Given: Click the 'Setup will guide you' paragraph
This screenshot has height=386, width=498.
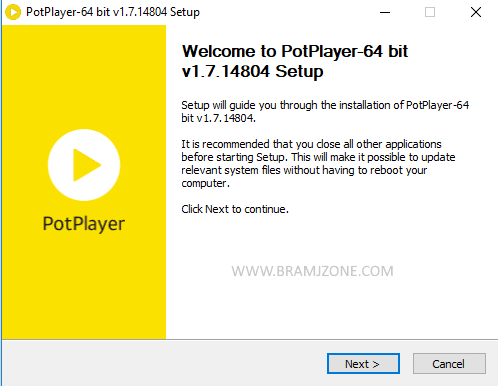Looking at the screenshot, I should click(325, 111).
